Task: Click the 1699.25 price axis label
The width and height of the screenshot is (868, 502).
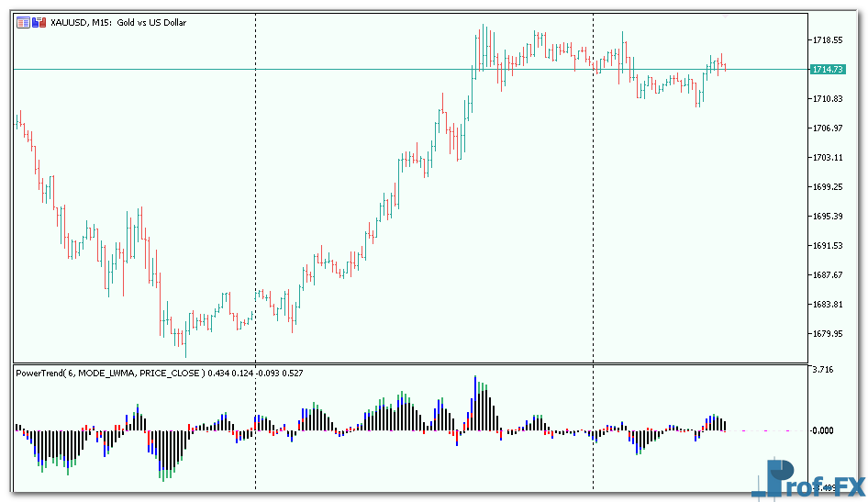Action: pyautogui.click(x=827, y=187)
